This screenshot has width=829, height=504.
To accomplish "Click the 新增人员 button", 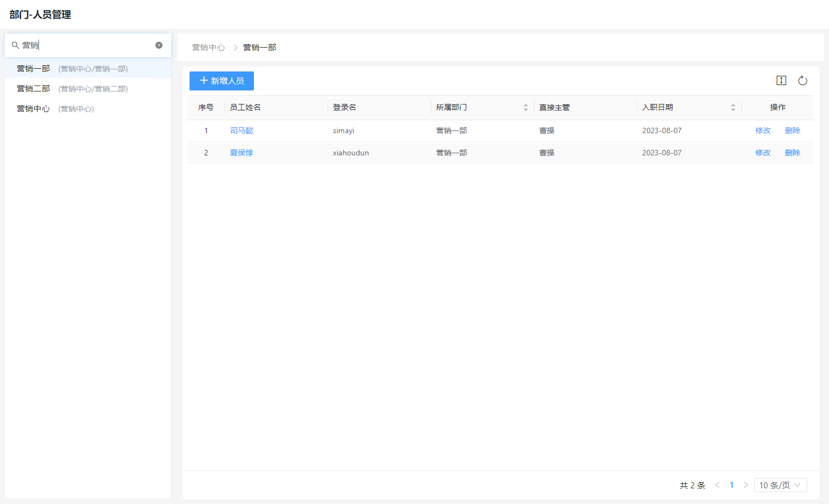I will coord(221,81).
